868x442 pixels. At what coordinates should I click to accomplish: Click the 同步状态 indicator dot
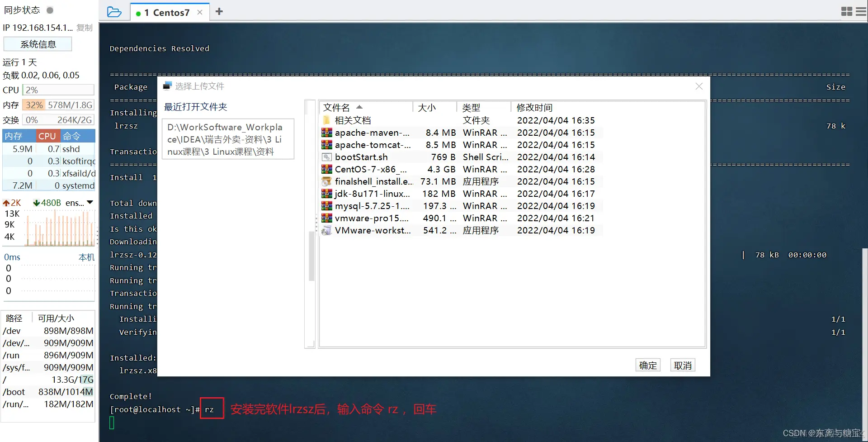(50, 10)
